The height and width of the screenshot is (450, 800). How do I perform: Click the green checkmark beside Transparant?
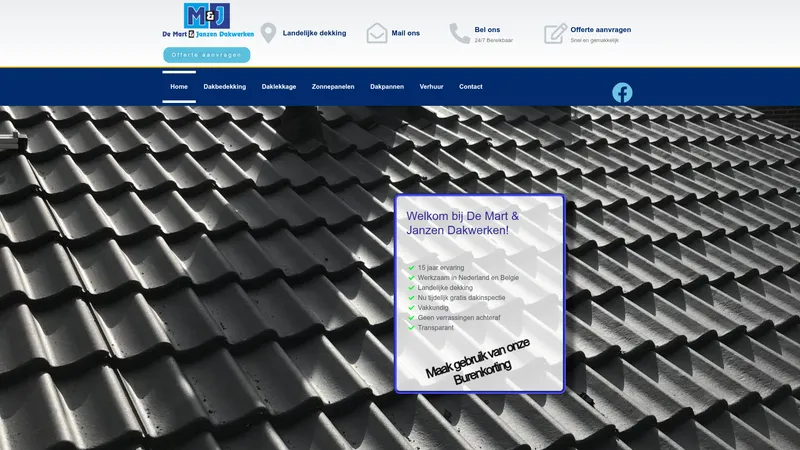tap(411, 328)
